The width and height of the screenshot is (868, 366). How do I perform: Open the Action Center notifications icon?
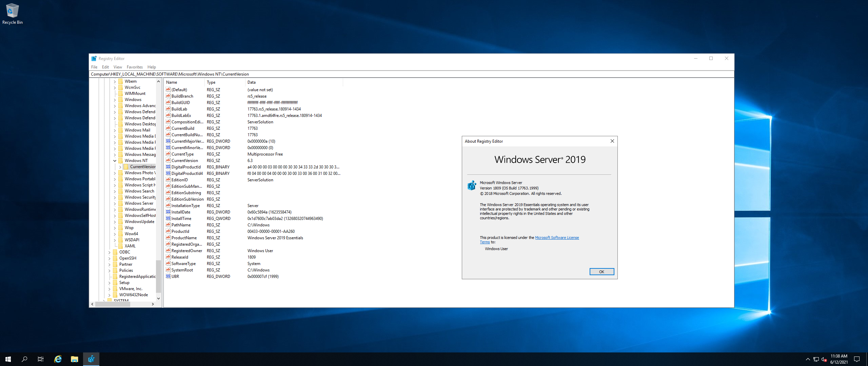pyautogui.click(x=857, y=359)
